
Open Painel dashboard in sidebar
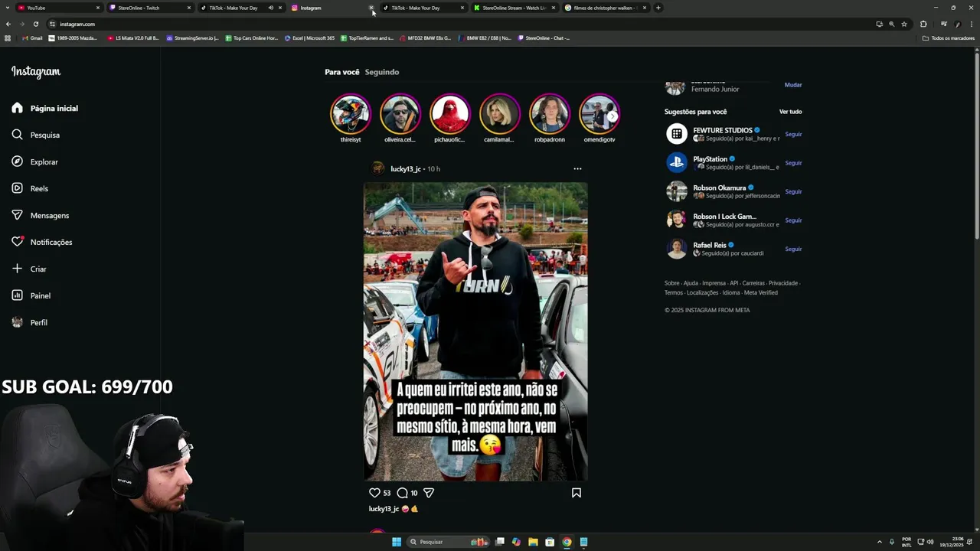pos(31,295)
